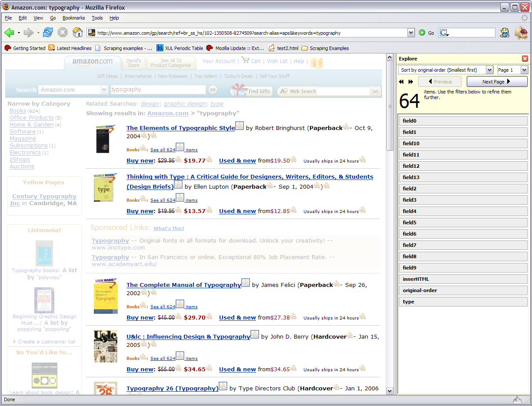The height and width of the screenshot is (406, 532).
Task: Expand the field0 filter
Action: coord(463,121)
